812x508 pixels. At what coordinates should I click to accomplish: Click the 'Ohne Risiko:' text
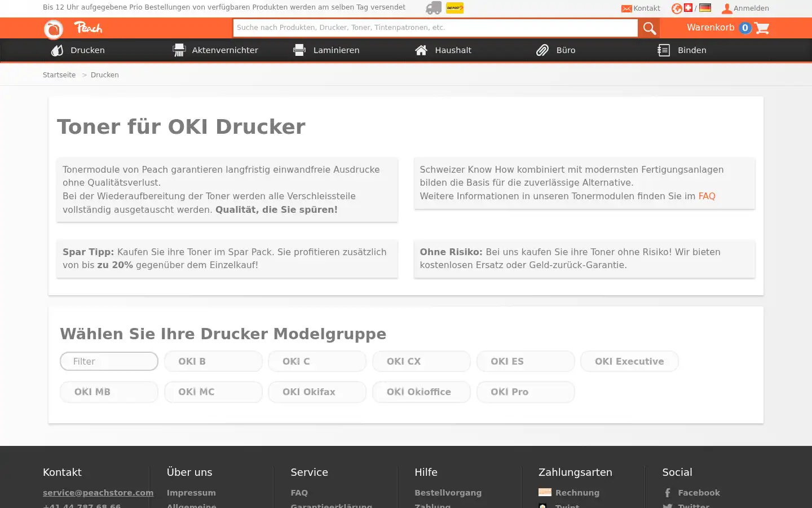(451, 252)
